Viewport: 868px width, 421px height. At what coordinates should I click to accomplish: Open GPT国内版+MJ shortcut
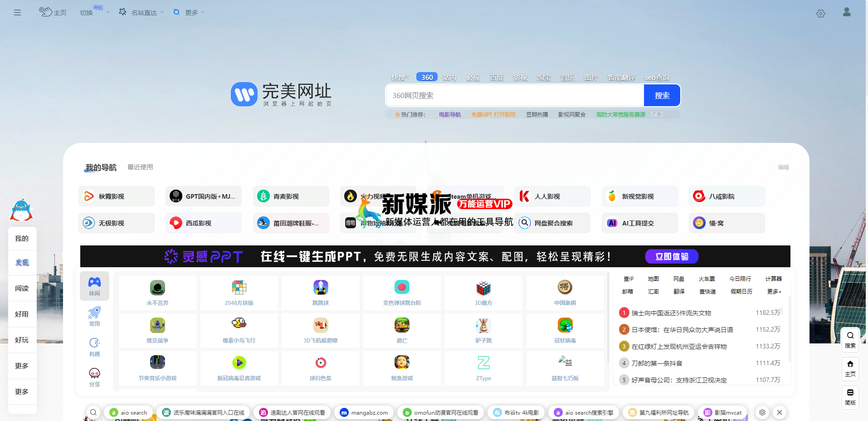(204, 196)
